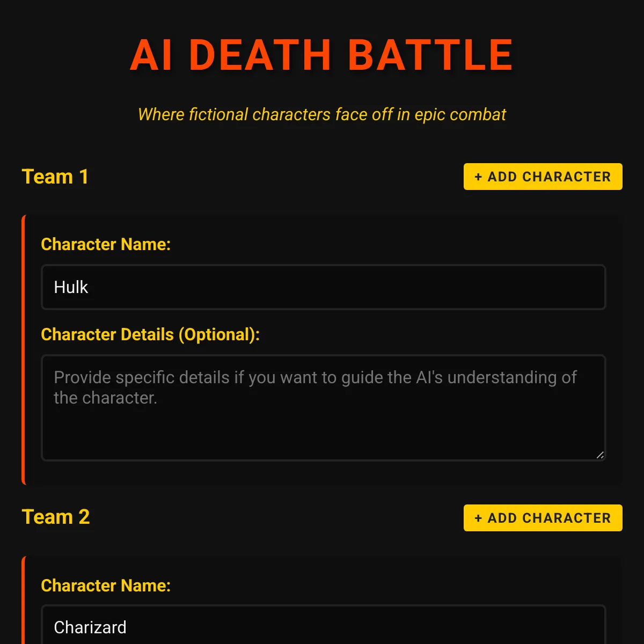Image resolution: width=644 pixels, height=644 pixels.
Task: Click Team 2's Add Character button
Action: (543, 518)
